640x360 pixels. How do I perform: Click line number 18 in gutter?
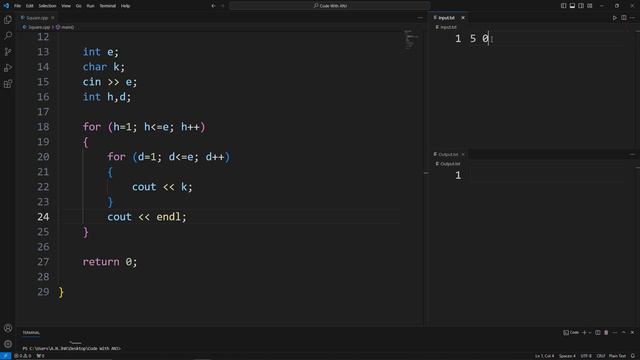tap(43, 127)
